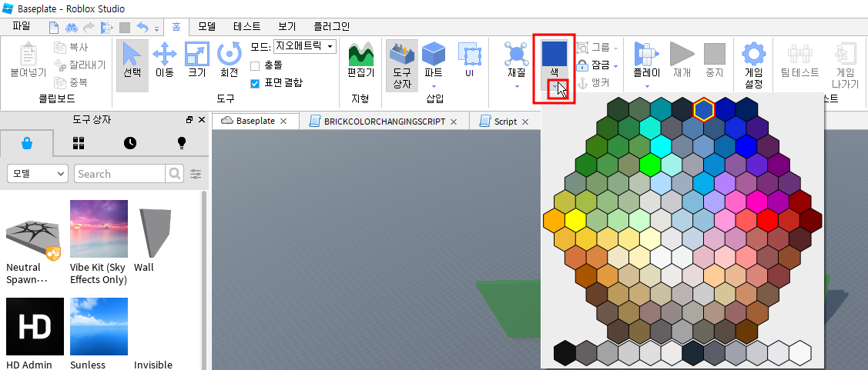Expand the 그룹 group dropdown arrow
This screenshot has height=370, width=868.
pyautogui.click(x=615, y=48)
